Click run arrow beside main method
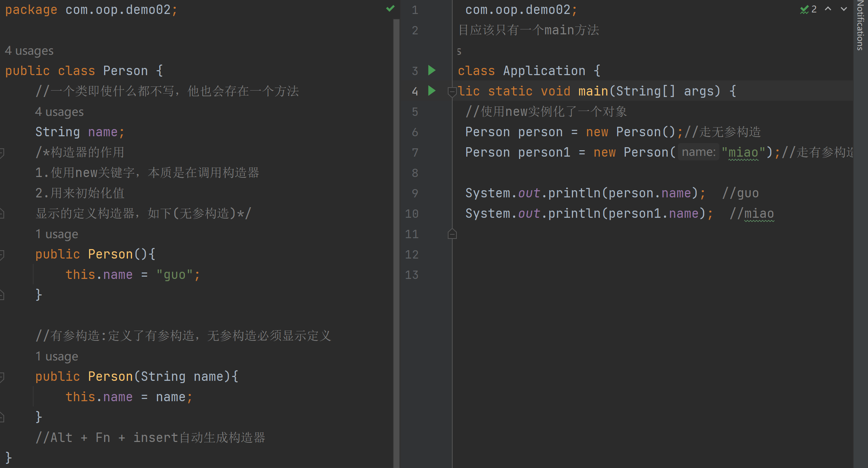 (432, 91)
